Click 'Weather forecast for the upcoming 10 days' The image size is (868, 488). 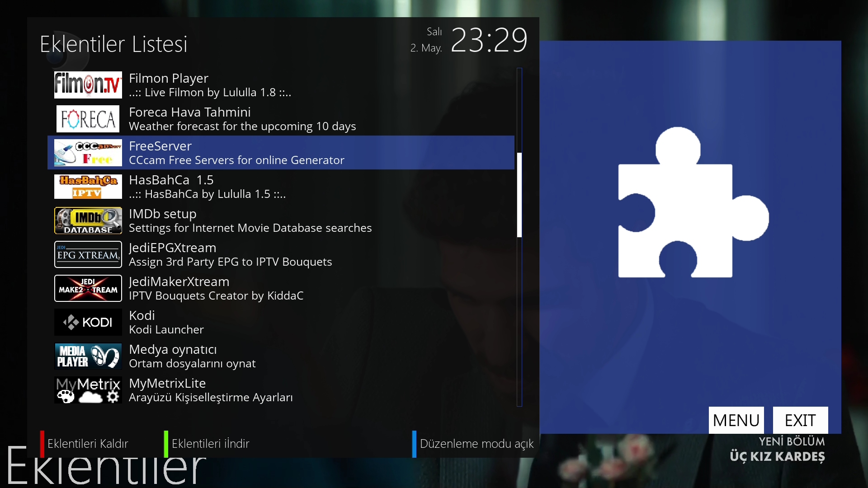242,126
